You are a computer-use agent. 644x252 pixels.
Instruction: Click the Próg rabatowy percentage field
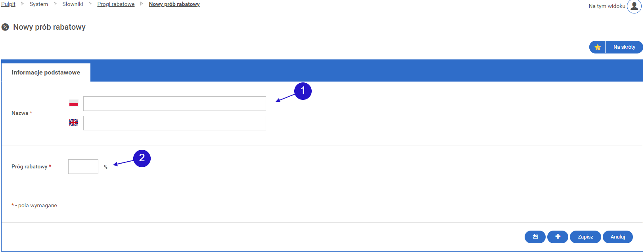pyautogui.click(x=83, y=167)
